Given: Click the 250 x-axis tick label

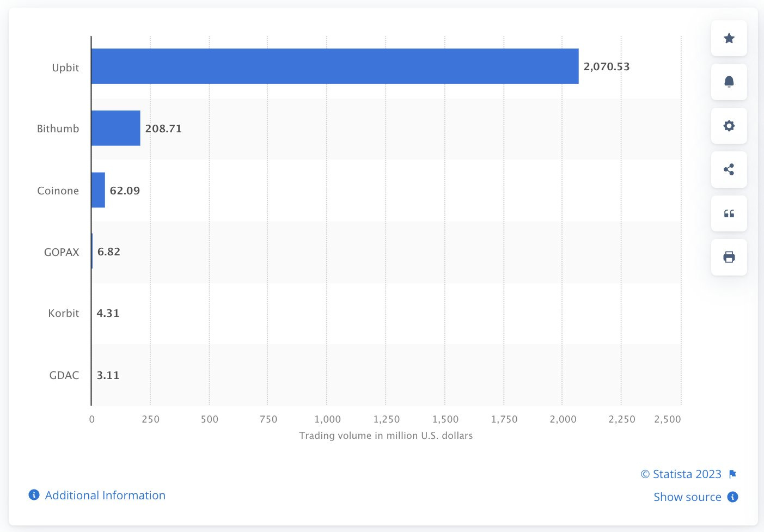Looking at the screenshot, I should [150, 419].
